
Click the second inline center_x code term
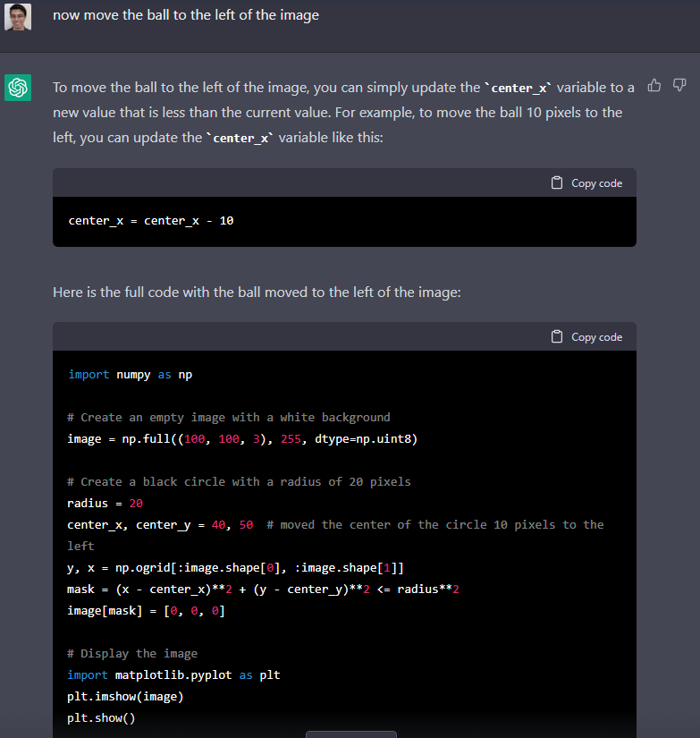[240, 140]
